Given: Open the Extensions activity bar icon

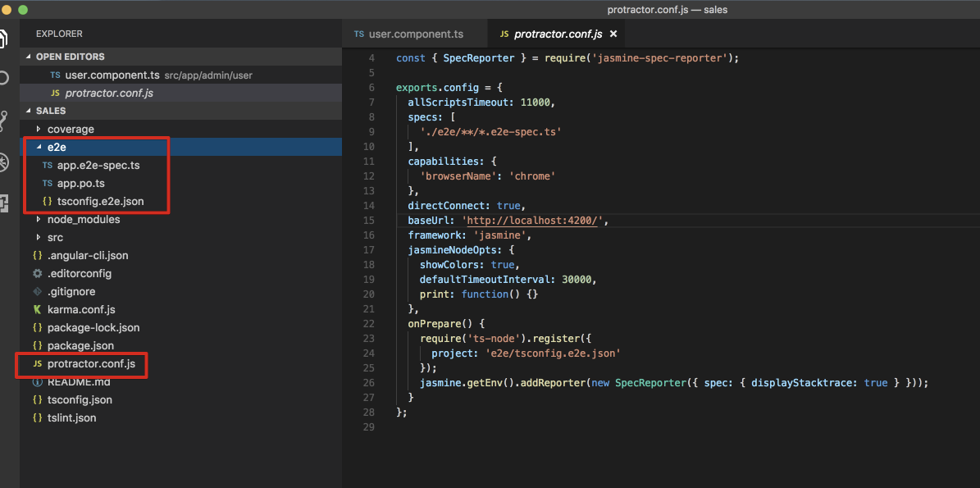Looking at the screenshot, I should [x=3, y=203].
